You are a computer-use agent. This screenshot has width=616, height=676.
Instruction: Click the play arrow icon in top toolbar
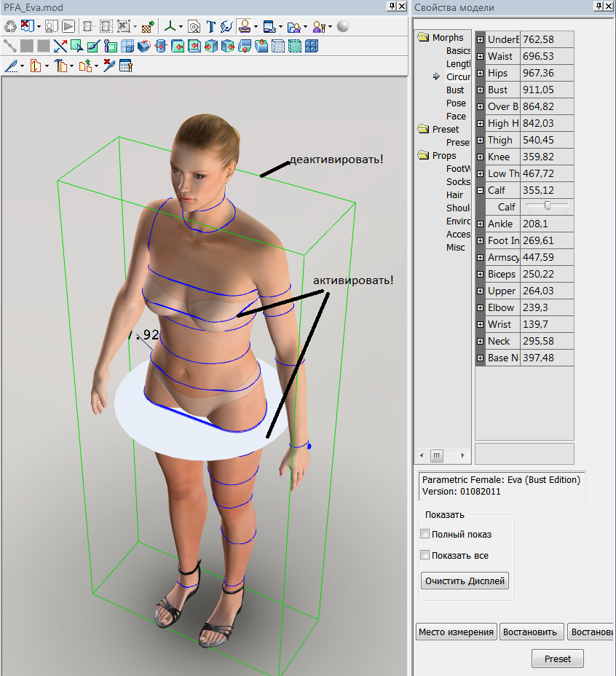click(68, 27)
